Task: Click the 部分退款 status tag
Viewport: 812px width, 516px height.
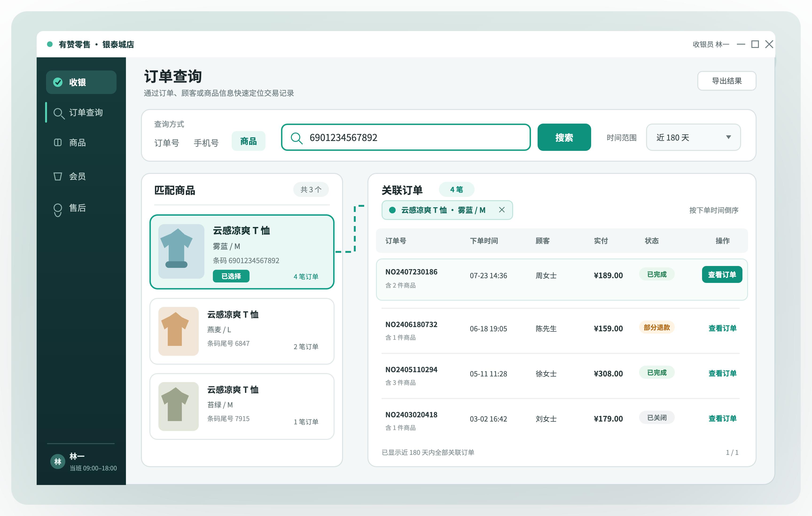Action: [656, 328]
